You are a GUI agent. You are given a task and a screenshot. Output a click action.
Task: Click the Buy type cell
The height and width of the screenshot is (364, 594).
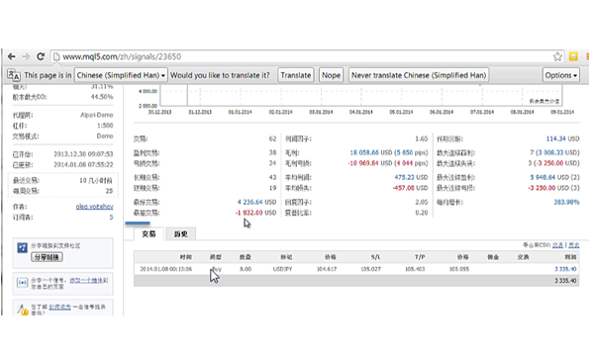pos(217,269)
